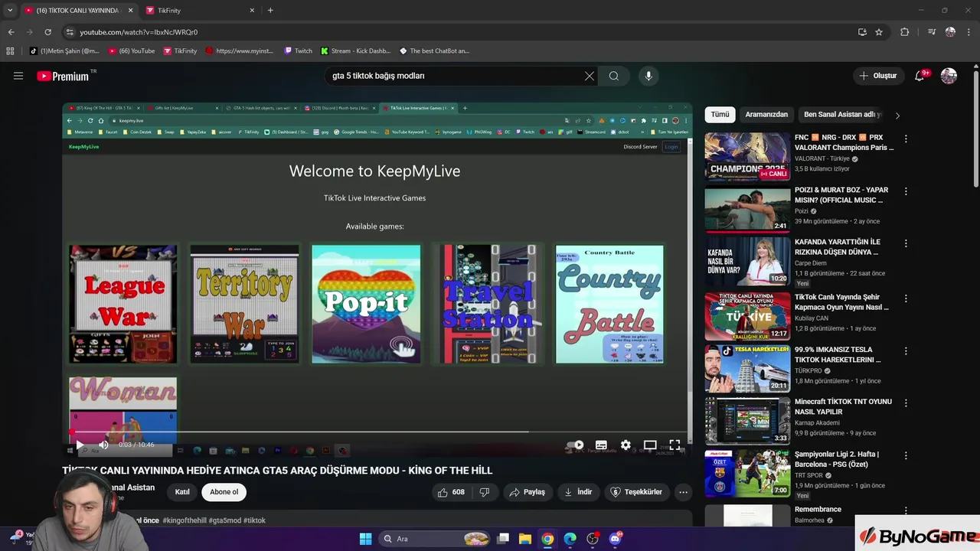This screenshot has width=980, height=551.
Task: Open the Twitch bookmark
Action: (298, 51)
